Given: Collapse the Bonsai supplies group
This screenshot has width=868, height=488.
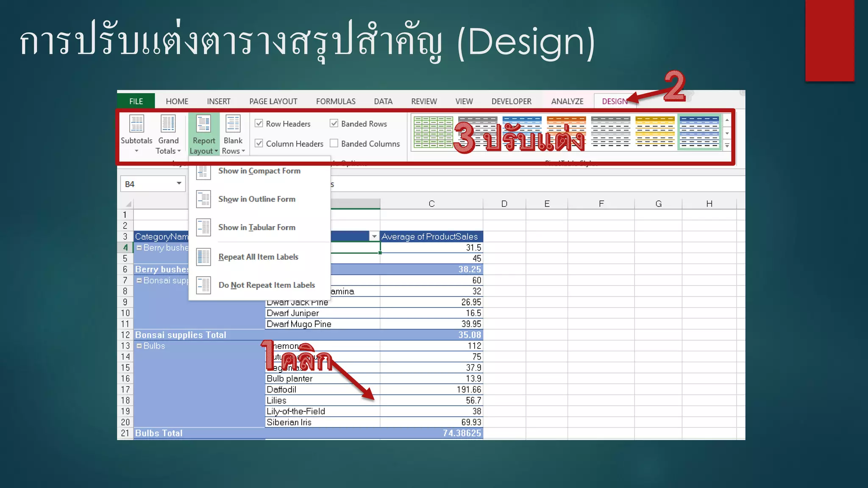Looking at the screenshot, I should click(x=139, y=280).
